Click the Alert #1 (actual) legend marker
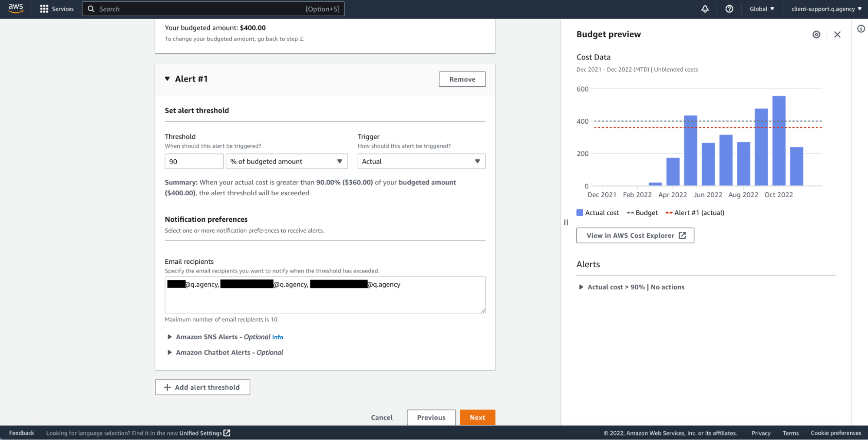Screen dimensions: 868x440 click(x=669, y=213)
